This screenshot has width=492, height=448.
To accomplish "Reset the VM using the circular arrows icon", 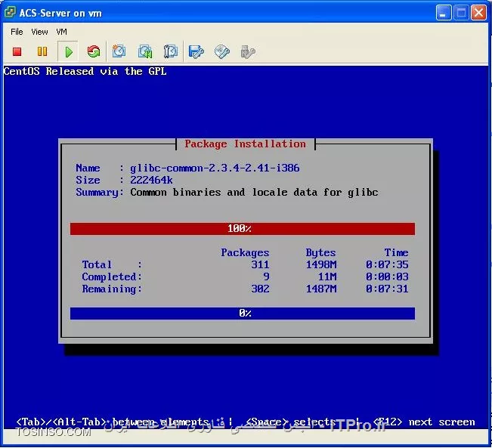I will pyautogui.click(x=94, y=51).
